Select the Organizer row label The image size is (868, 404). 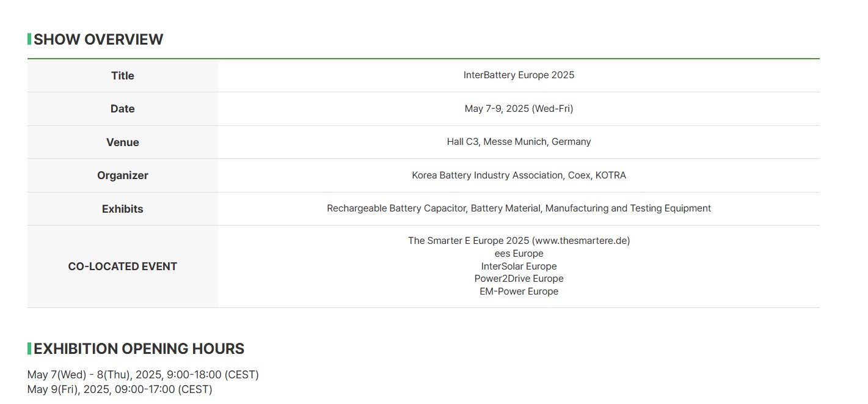(x=122, y=175)
